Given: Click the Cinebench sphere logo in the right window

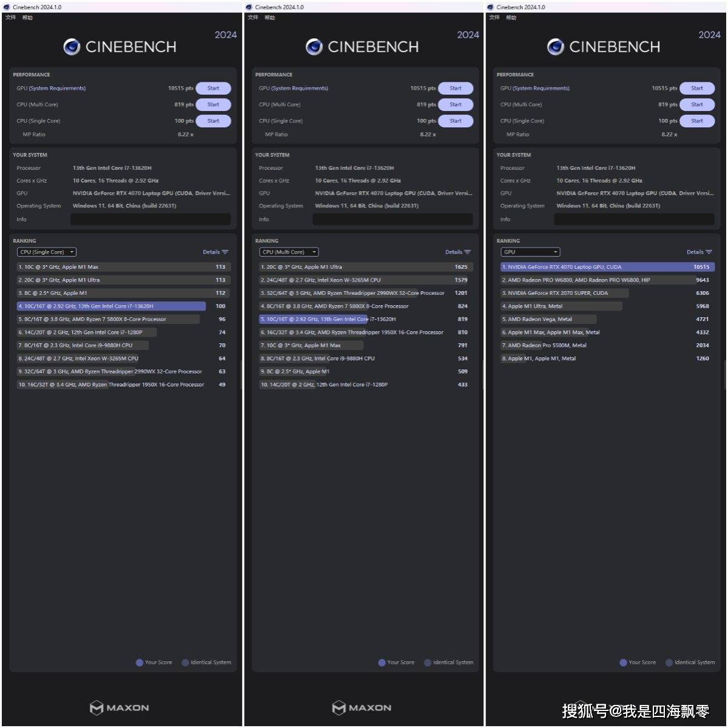Looking at the screenshot, I should (x=555, y=47).
